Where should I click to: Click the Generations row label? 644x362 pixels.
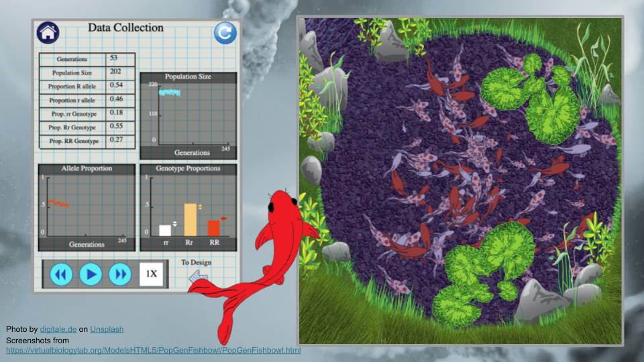point(72,59)
